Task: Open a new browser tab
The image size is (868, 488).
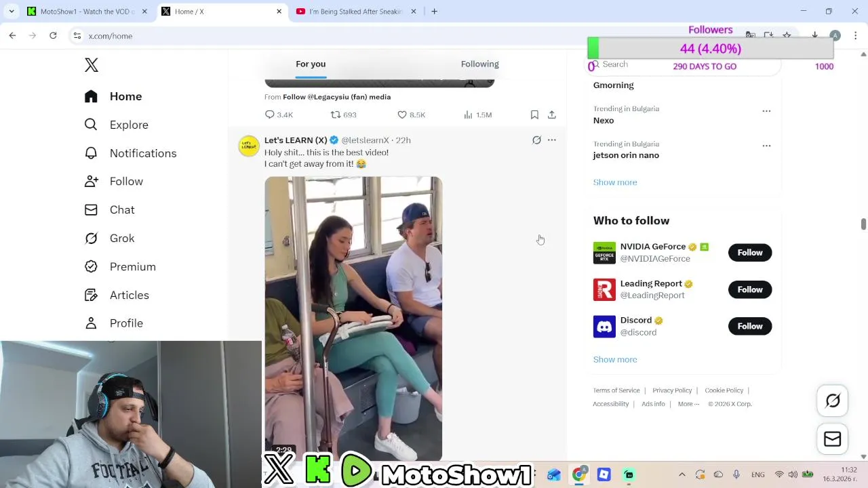Action: [x=435, y=12]
